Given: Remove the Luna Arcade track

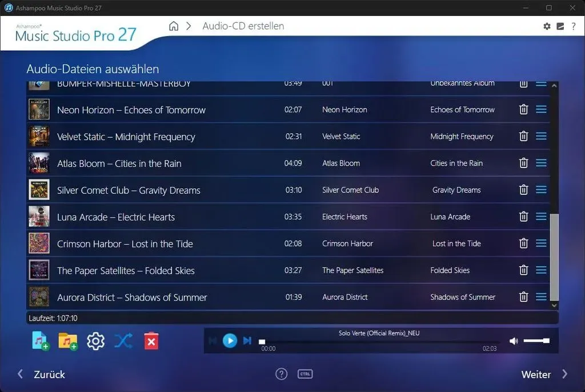Looking at the screenshot, I should pyautogui.click(x=523, y=217).
